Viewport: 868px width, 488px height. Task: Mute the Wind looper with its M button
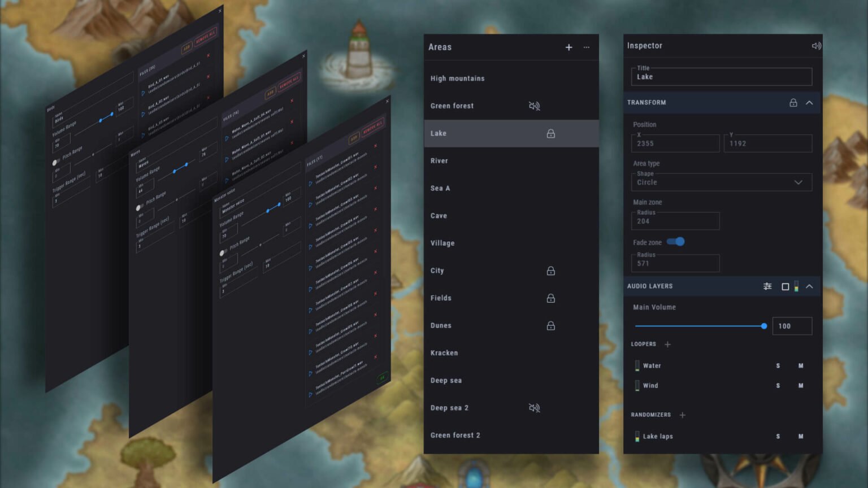coord(801,385)
